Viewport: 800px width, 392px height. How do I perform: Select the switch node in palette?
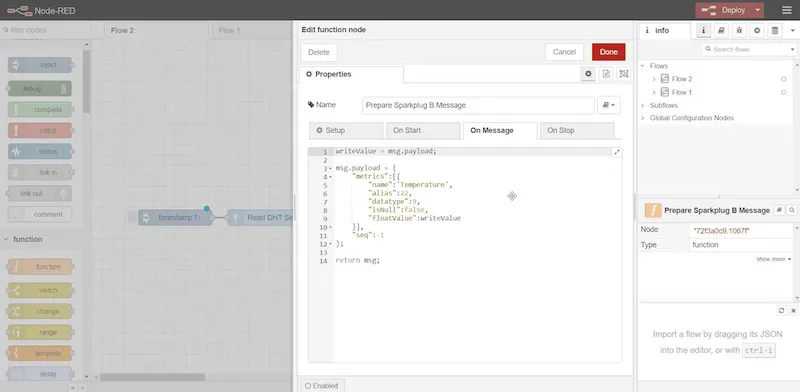[40, 290]
